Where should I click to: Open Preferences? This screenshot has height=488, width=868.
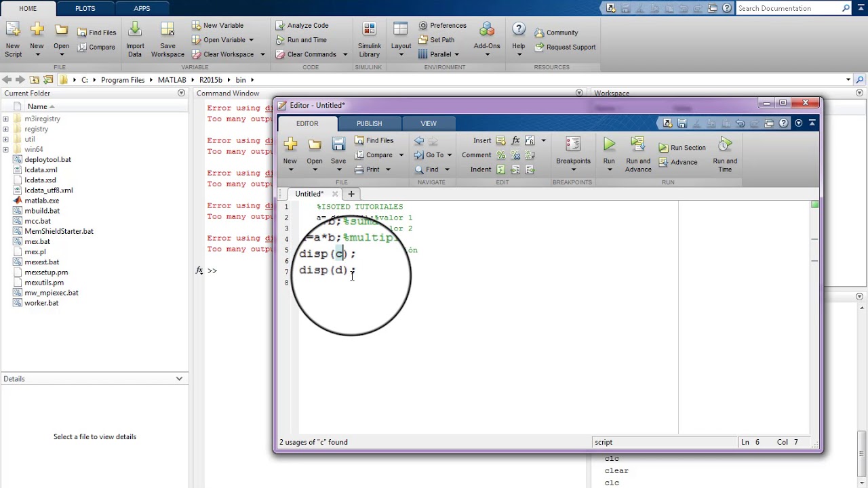[x=442, y=26]
